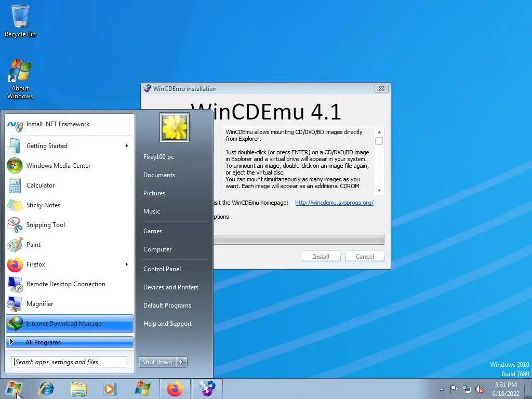This screenshot has height=399, width=532.
Task: Open the Recycle Bin desktop icon
Action: tap(20, 21)
